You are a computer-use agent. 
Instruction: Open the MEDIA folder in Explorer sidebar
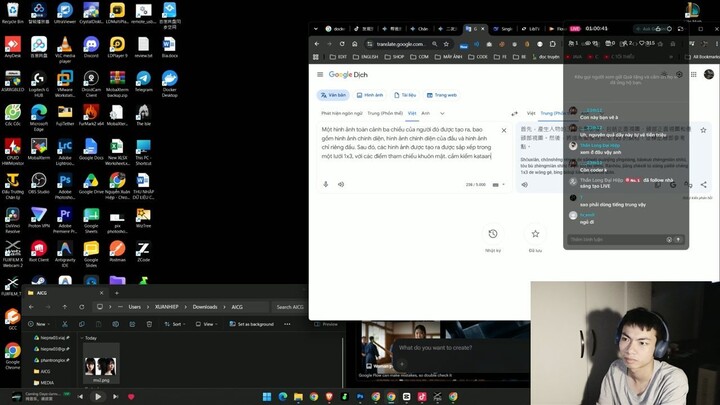point(47,382)
